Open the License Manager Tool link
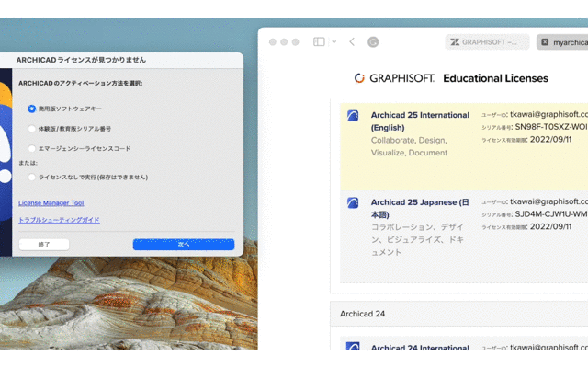The width and height of the screenshot is (588, 368). tap(51, 202)
